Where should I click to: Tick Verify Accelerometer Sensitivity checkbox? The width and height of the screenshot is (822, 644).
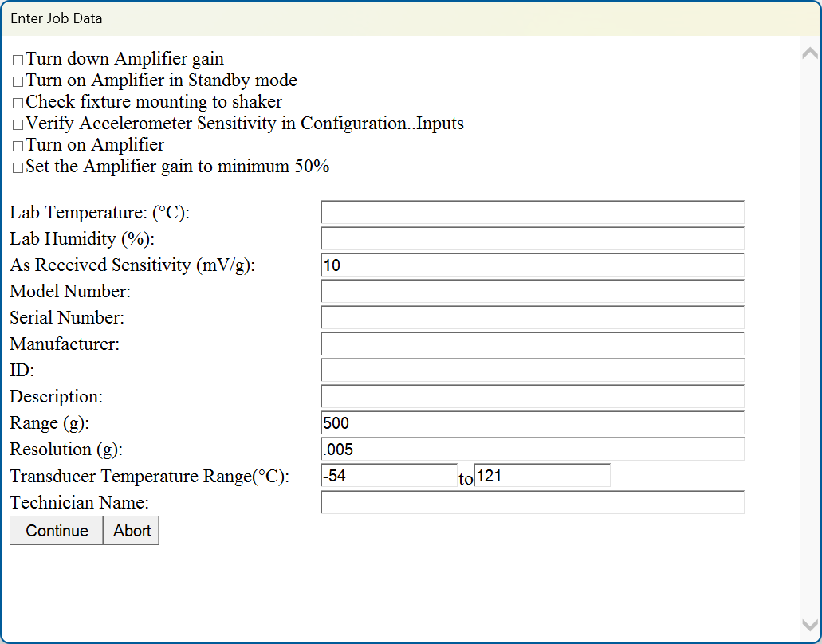pos(18,125)
